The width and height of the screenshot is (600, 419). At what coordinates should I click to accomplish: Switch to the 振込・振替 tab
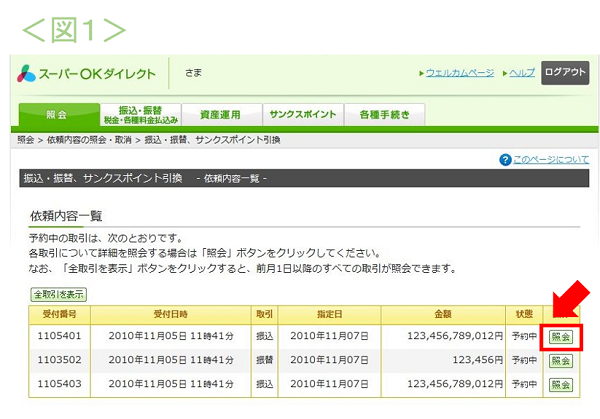point(141,114)
